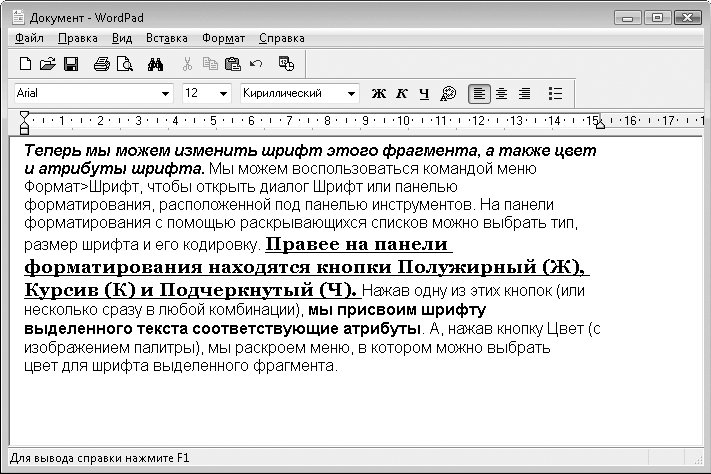Expand the Кириллический script dropdown
The height and width of the screenshot is (474, 711).
click(351, 93)
